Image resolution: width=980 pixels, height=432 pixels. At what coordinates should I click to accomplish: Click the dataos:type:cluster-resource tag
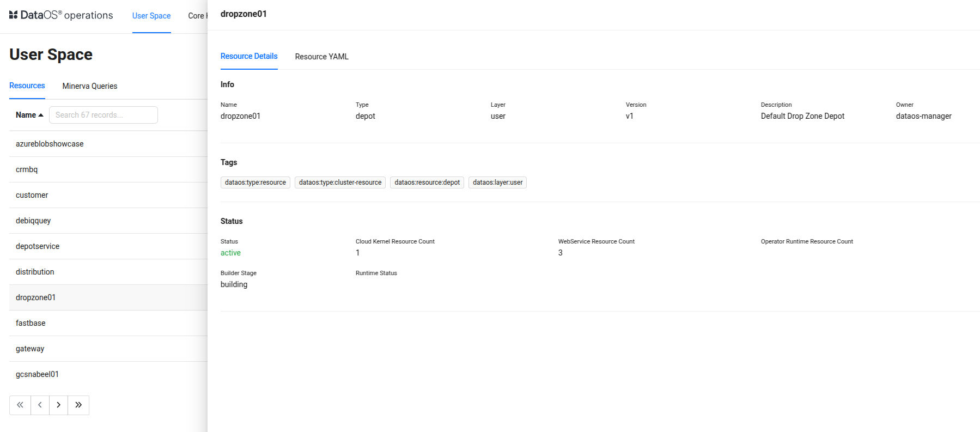click(x=340, y=182)
